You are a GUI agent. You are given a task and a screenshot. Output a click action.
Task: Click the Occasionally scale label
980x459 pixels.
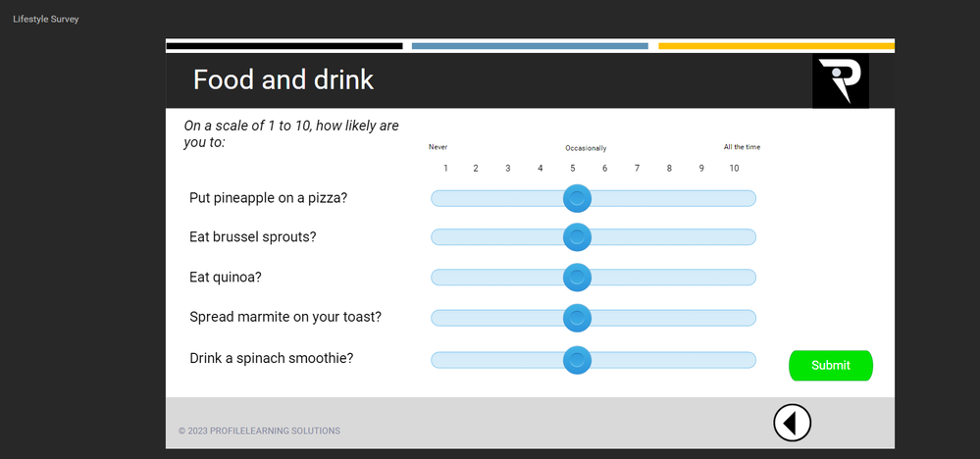click(586, 148)
